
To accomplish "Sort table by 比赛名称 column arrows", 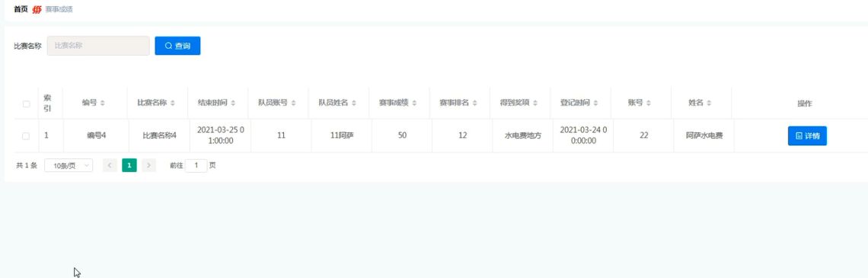I will point(173,103).
